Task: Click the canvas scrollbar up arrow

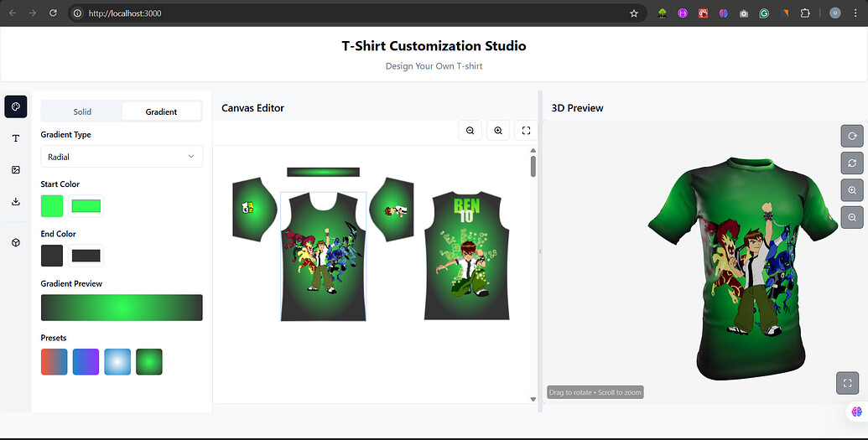Action: point(533,151)
